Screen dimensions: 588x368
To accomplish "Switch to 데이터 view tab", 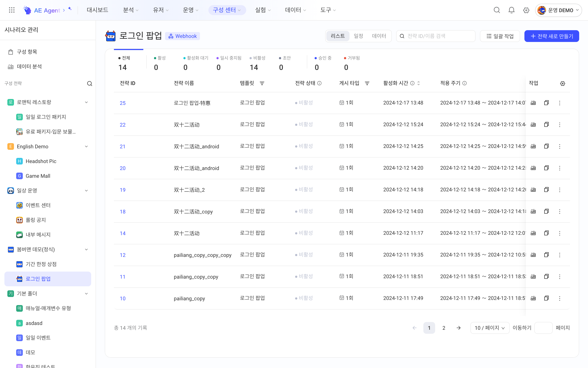I will [379, 36].
